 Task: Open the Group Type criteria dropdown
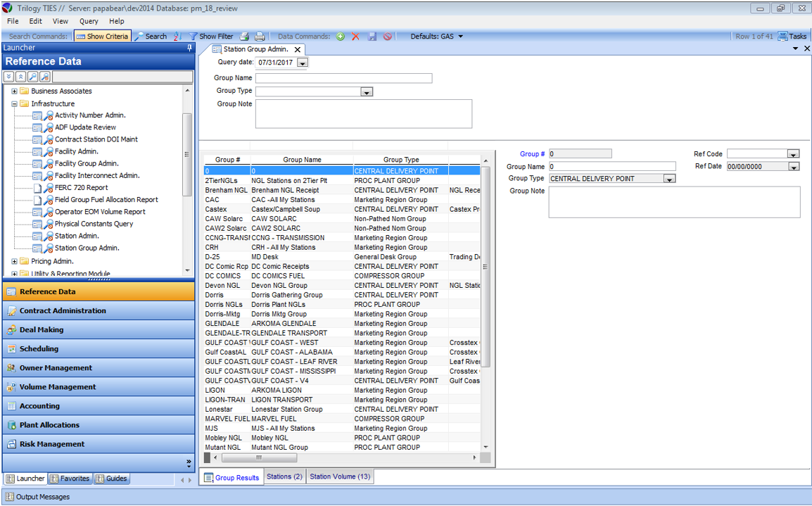[x=366, y=91]
